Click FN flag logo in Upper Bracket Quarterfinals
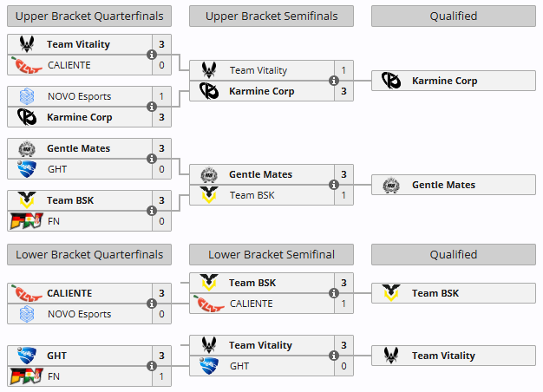Viewport: 543px width, 392px height. click(x=25, y=221)
